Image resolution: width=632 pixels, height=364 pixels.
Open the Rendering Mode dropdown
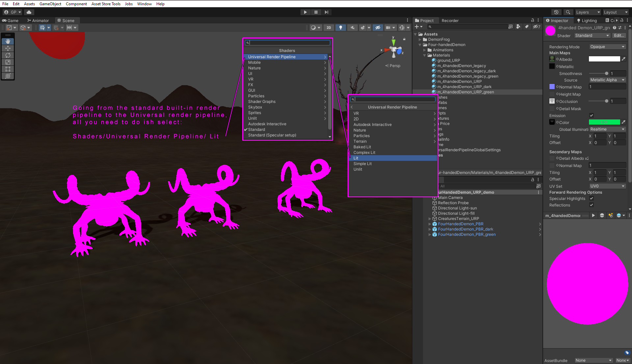(x=607, y=47)
